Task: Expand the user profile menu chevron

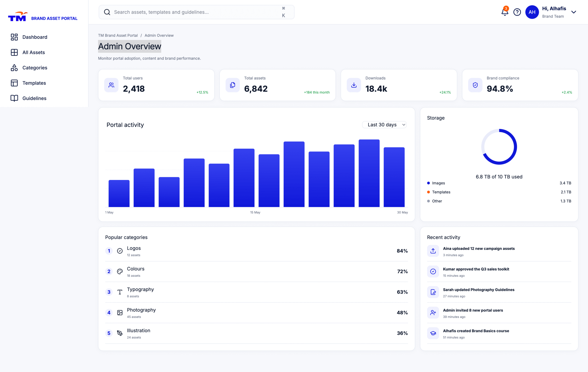Action: coord(574,12)
